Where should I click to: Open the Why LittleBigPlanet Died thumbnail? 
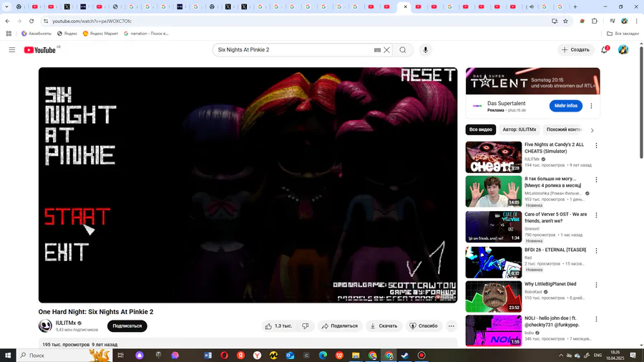pos(493,296)
